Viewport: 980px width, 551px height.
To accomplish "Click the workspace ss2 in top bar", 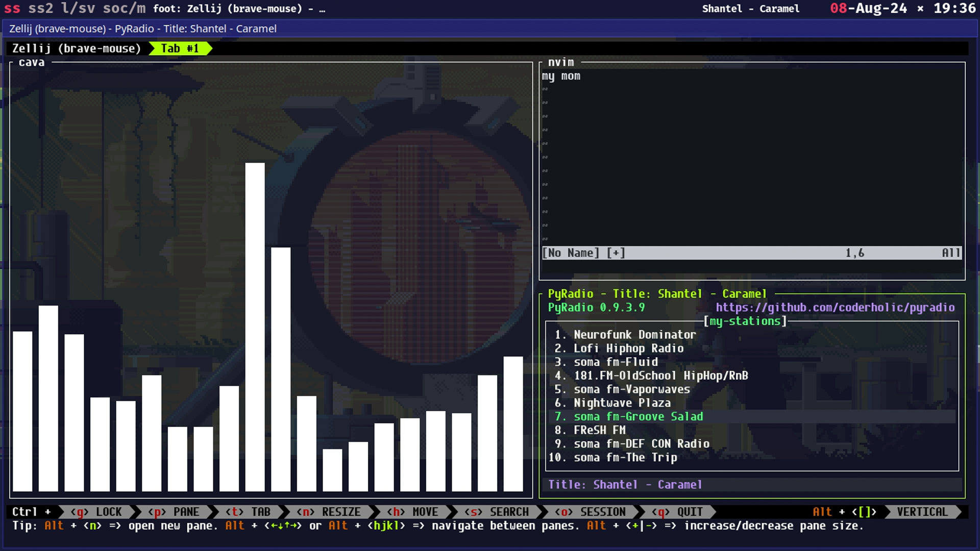I will (41, 8).
